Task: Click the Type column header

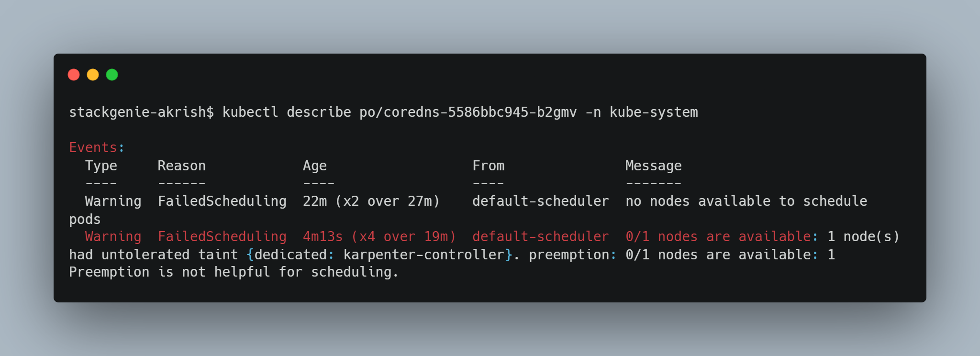Action: point(101,166)
